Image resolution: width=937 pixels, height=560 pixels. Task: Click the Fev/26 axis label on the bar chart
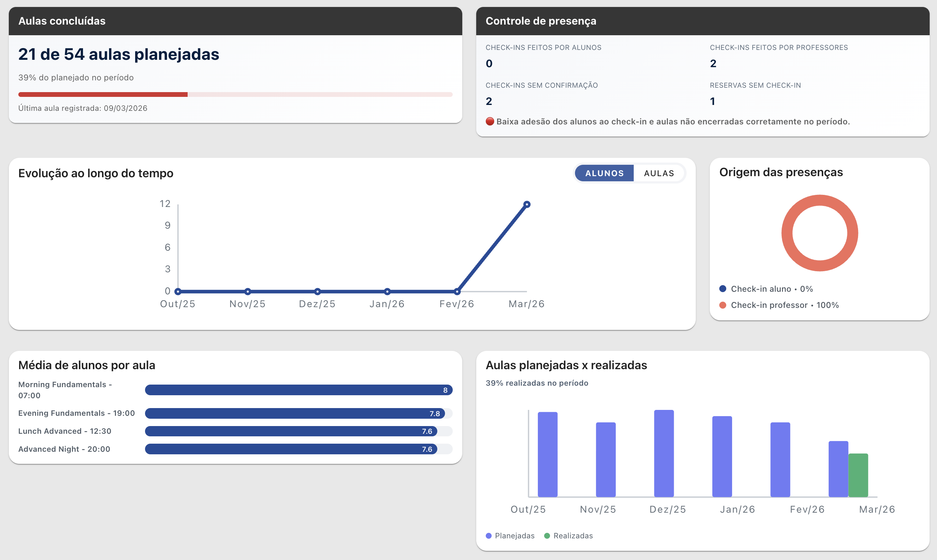tap(807, 509)
